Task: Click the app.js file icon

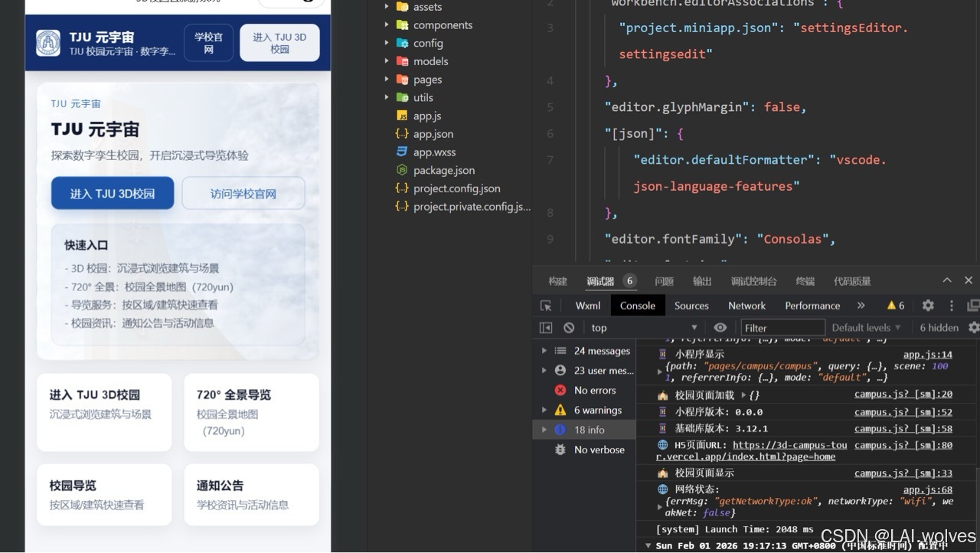Action: coord(402,116)
